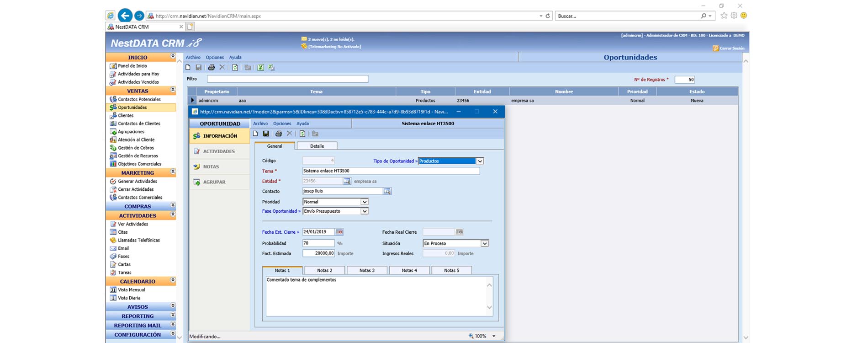Open the Tipo de Oportunidad dropdown
Viewport: 868px width, 343px height.
[x=480, y=161]
